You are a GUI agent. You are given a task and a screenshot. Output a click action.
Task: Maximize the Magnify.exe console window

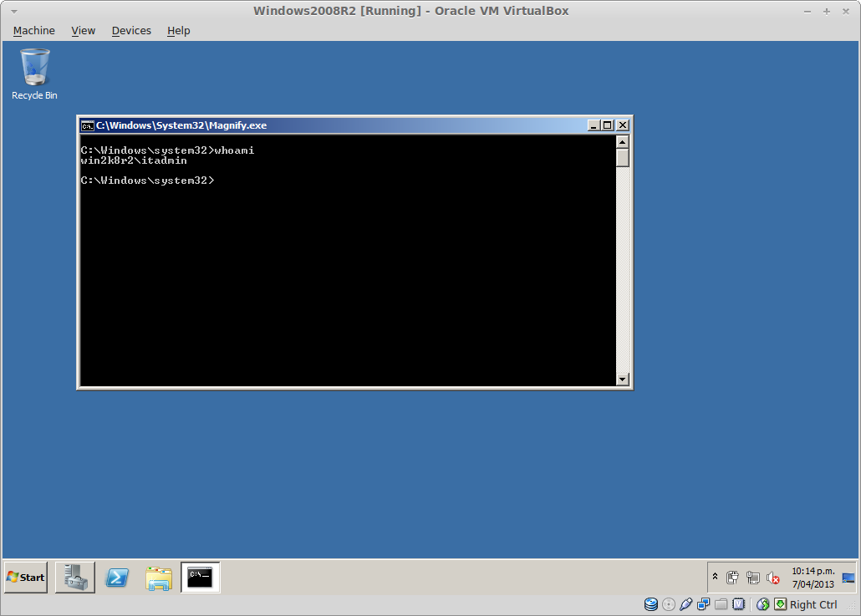coord(608,125)
